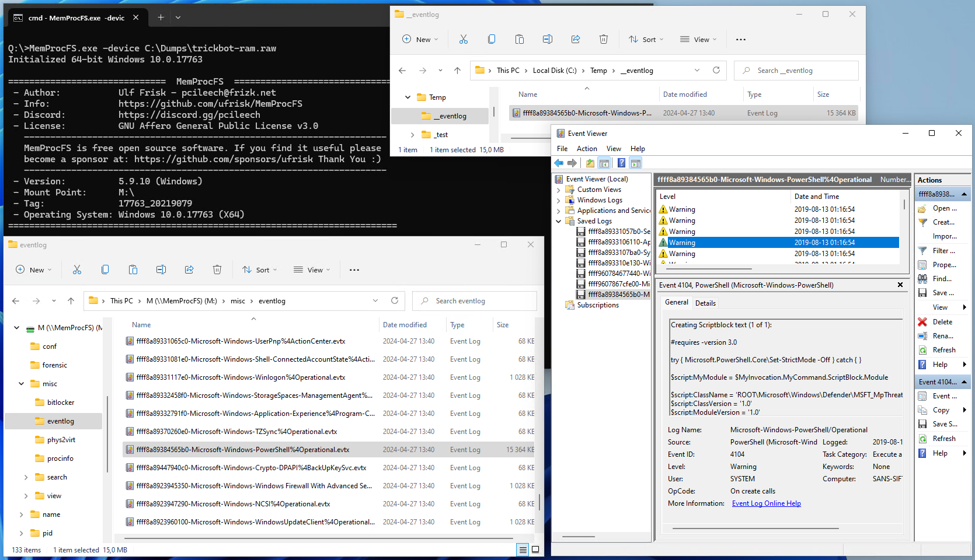
Task: Click Paste icon in M: eventlog Explorer toolbar
Action: tap(133, 269)
